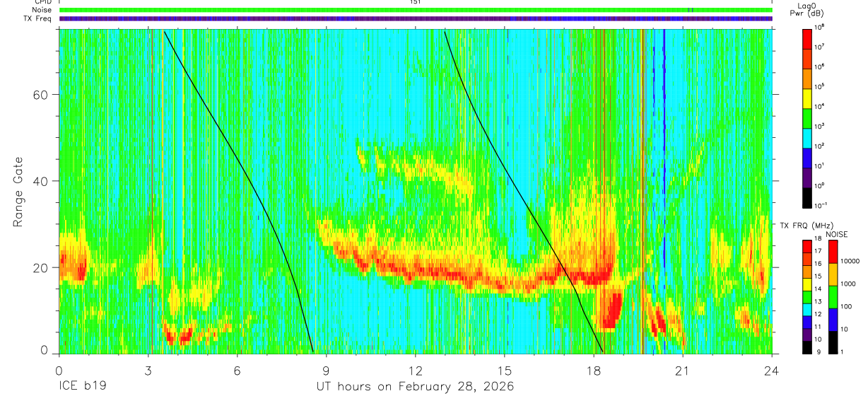This screenshot has width=868, height=401.
Task: Click the '10000' NOISE legend value
Action: [x=850, y=262]
